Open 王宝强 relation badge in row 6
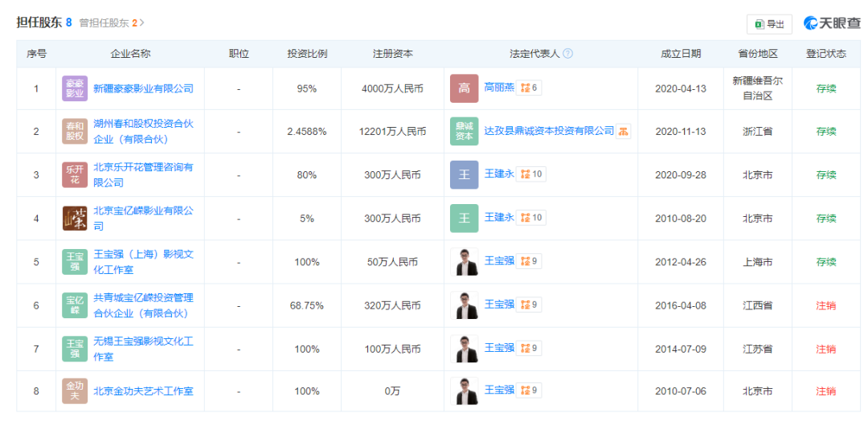This screenshot has height=421, width=868. [x=529, y=305]
